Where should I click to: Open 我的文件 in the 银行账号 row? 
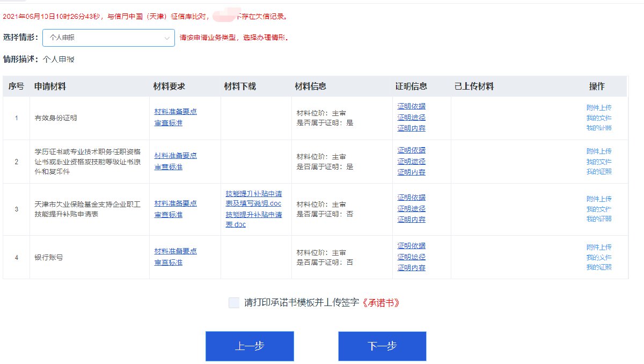[x=599, y=258]
